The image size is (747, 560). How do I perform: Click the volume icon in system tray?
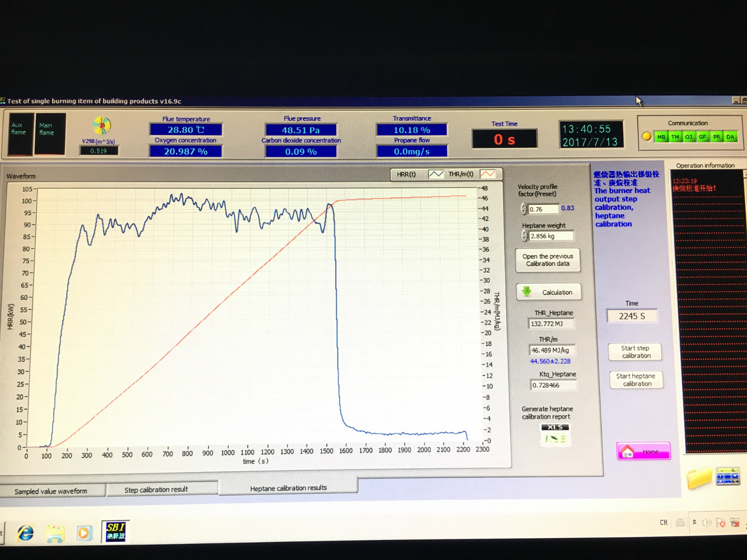(x=706, y=523)
